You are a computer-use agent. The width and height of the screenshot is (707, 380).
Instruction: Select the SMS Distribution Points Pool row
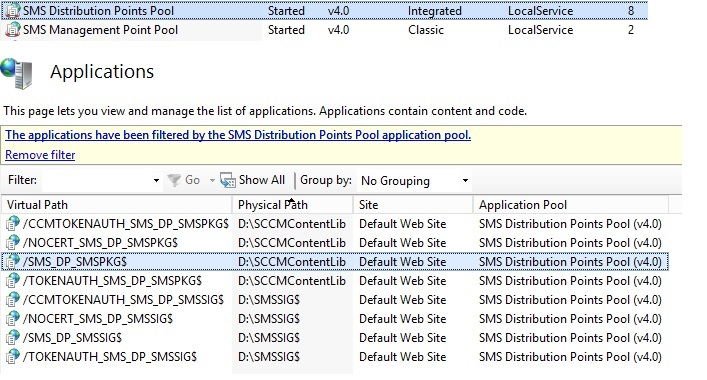click(325, 11)
